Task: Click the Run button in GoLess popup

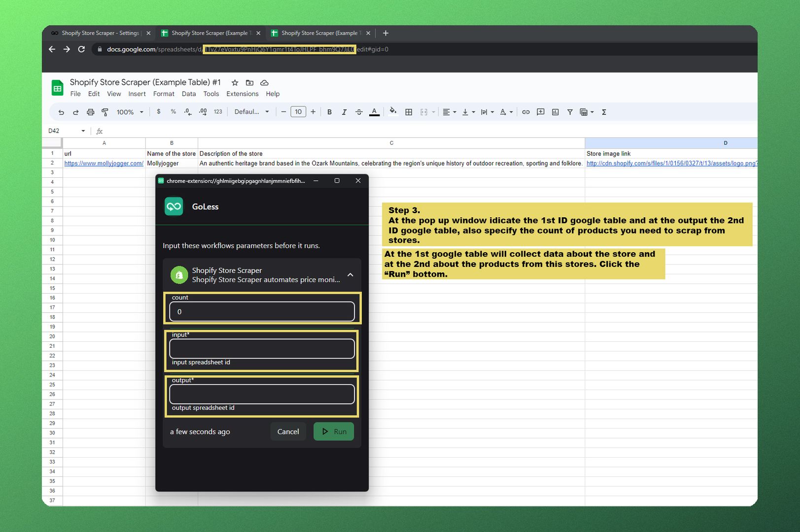Action: (x=334, y=432)
